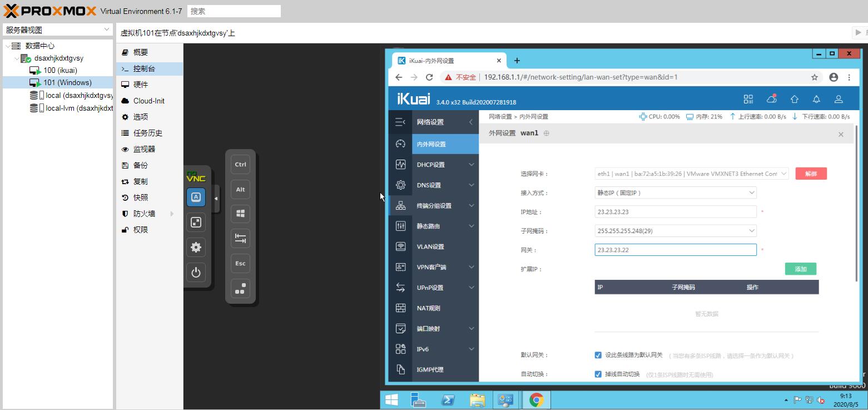The image size is (868, 410).
Task: Click noVNC Tab key button
Action: [x=240, y=239]
